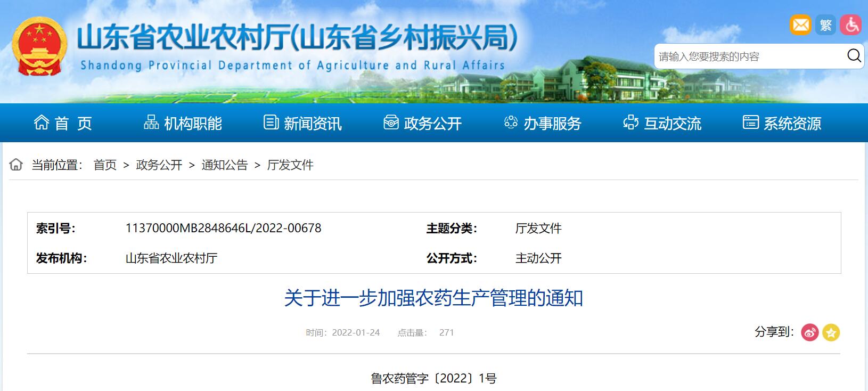Click the 分享到 label

coord(774,332)
